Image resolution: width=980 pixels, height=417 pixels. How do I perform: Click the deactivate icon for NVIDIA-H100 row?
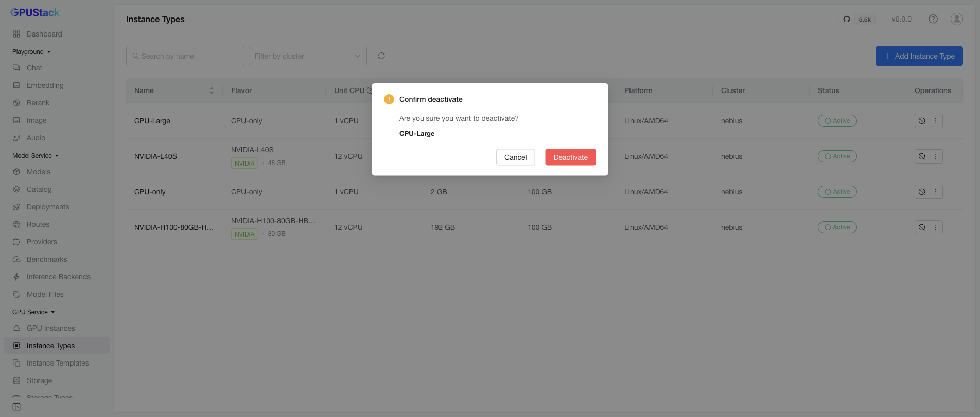tap(922, 227)
